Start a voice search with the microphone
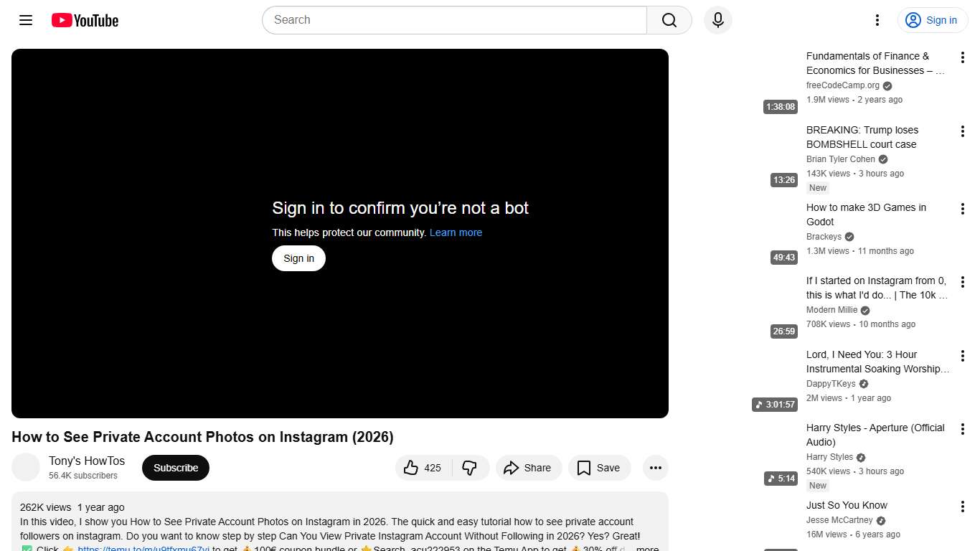This screenshot has height=551, width=980. pos(717,20)
